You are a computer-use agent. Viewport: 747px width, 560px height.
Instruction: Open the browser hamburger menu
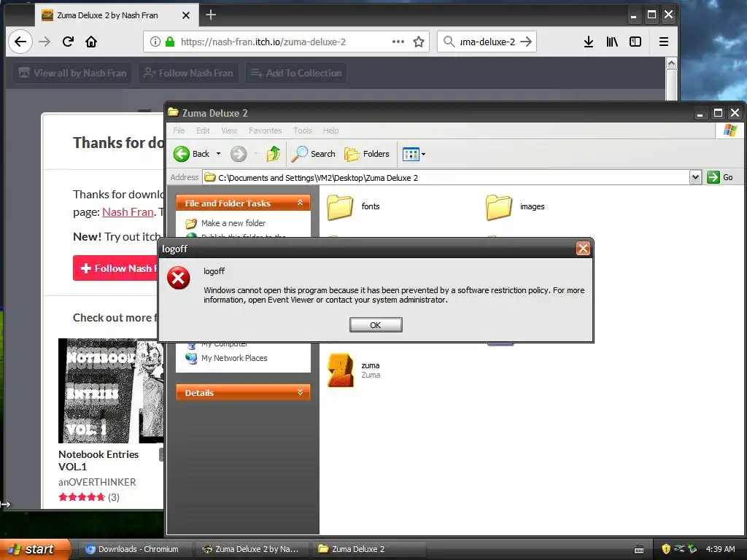pos(664,42)
